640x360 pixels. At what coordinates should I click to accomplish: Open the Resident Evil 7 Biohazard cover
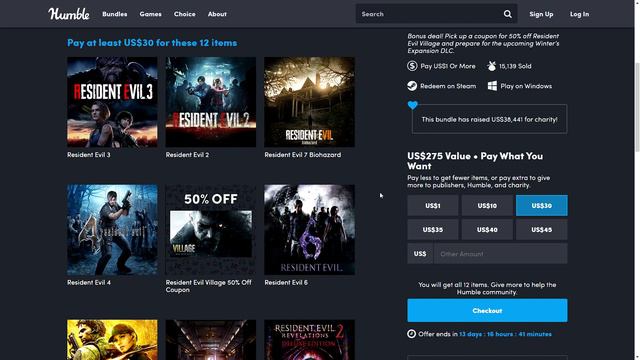(x=309, y=102)
